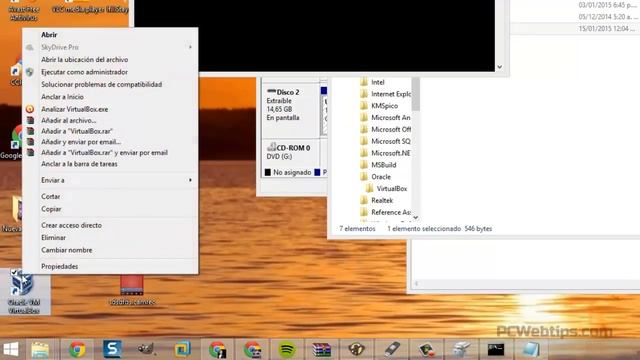Expand the SkyDrive Pro submenu
This screenshot has width=640, height=360.
[x=110, y=47]
